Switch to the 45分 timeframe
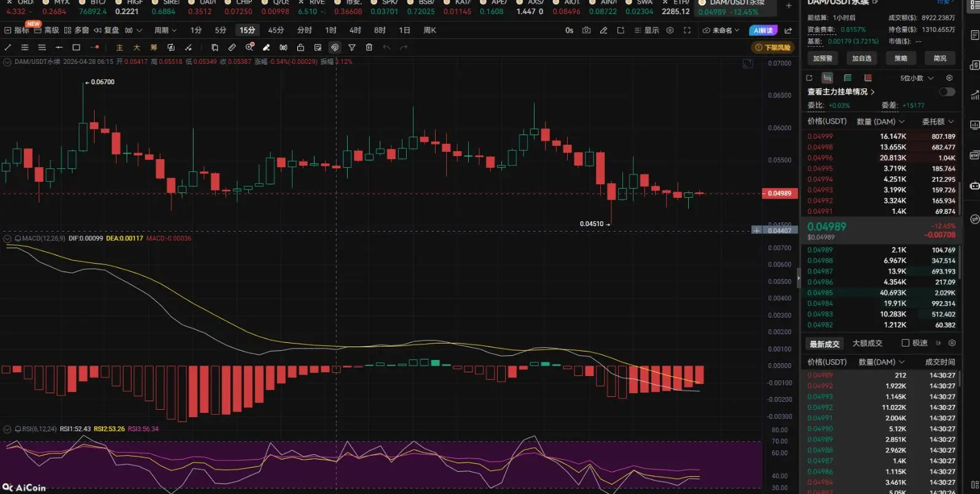The height and width of the screenshot is (494, 980). [276, 30]
